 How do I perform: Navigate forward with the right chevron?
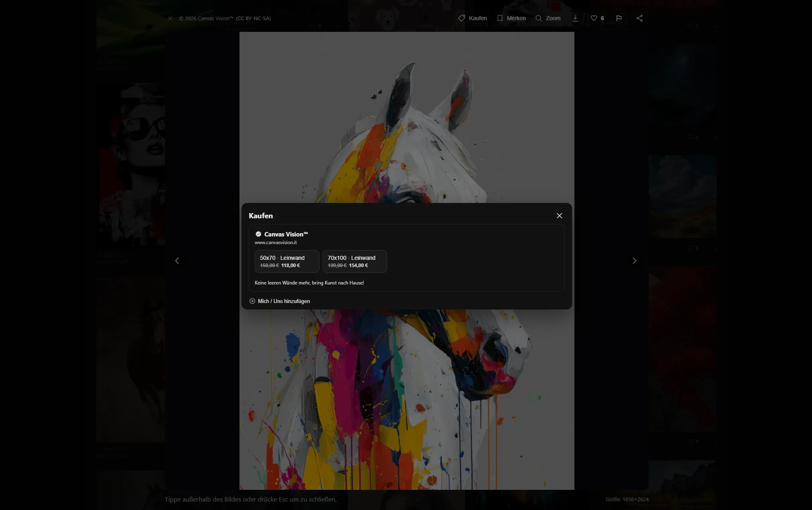[635, 261]
